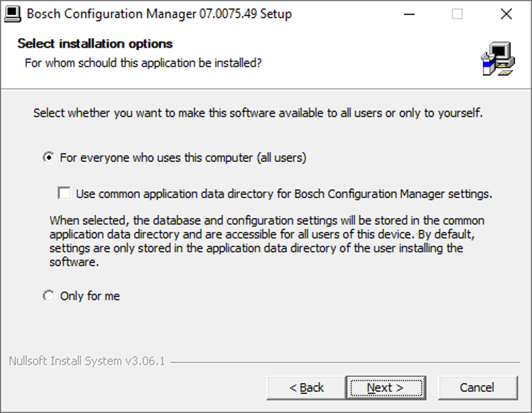Click the greyed-out maximize button

(457, 14)
